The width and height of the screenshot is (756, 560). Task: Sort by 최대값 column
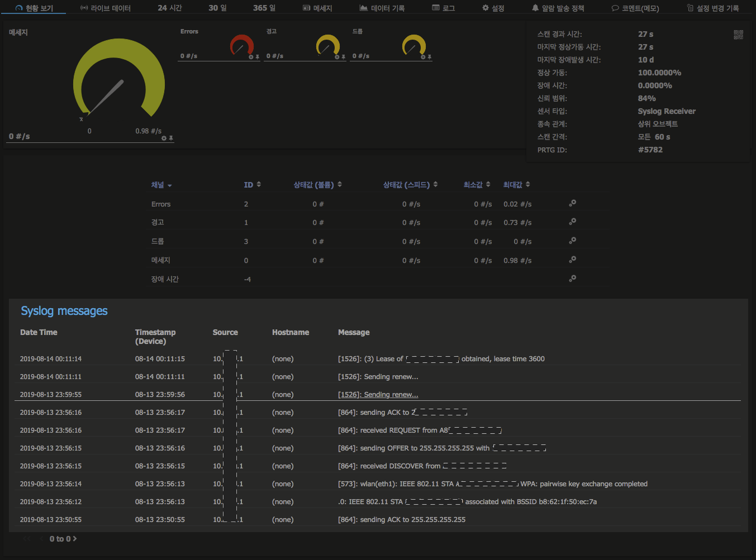516,185
